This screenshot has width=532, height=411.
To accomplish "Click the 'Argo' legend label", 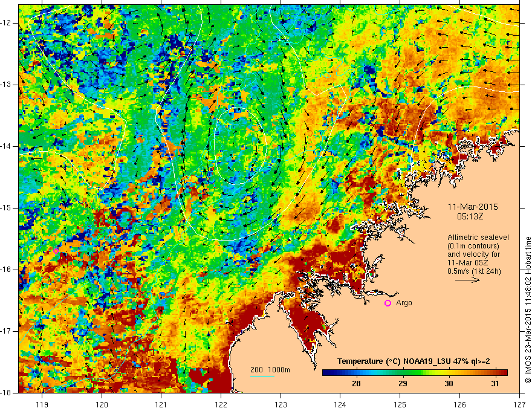I will pyautogui.click(x=404, y=303).
